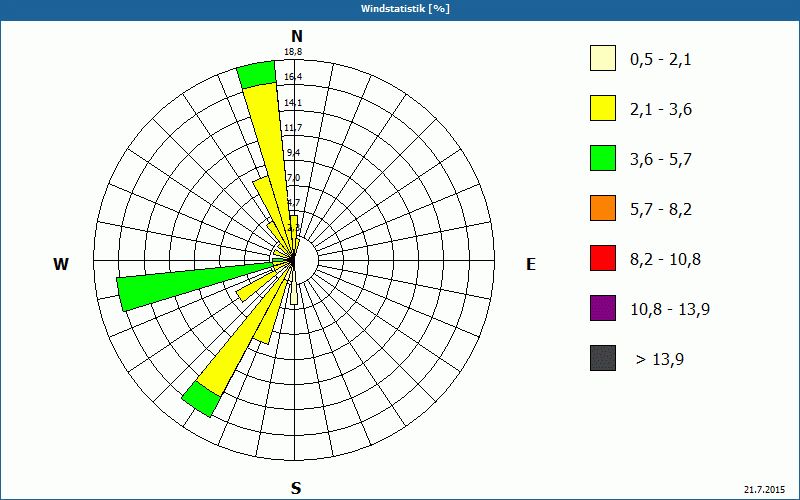Click the green tip of the south-southwest bar
The image size is (800, 500).
coord(202,399)
